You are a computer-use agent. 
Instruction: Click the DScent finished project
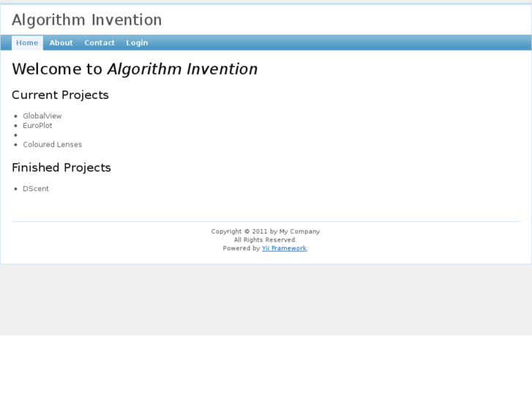[x=36, y=189]
